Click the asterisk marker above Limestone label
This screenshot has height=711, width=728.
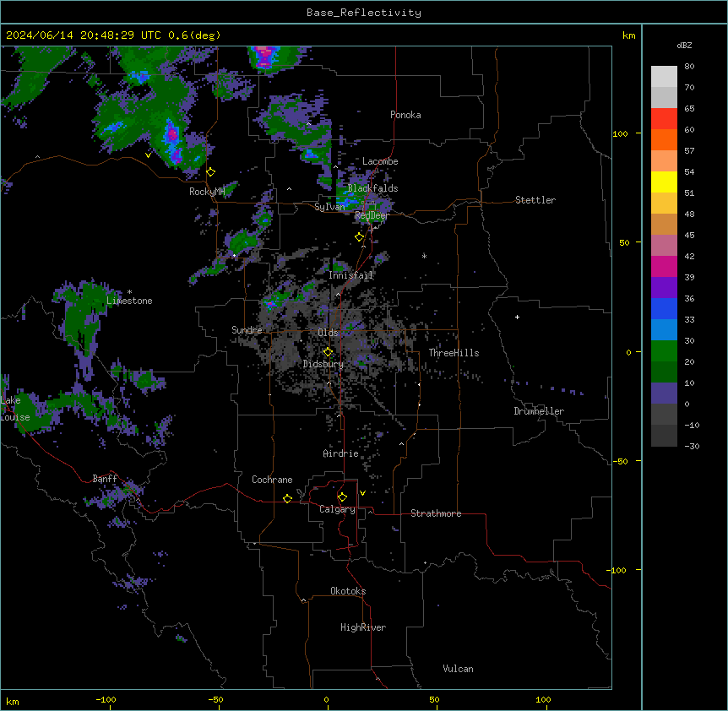pyautogui.click(x=129, y=292)
